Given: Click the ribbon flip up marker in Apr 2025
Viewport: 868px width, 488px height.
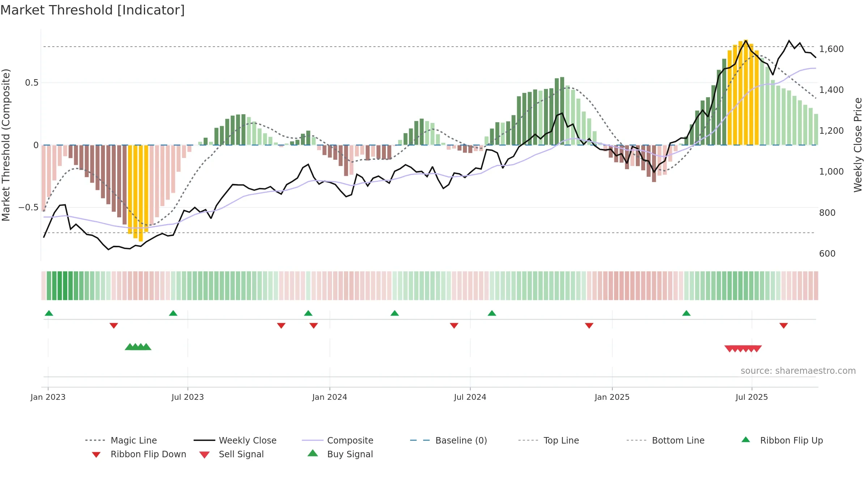Looking at the screenshot, I should pos(686,313).
